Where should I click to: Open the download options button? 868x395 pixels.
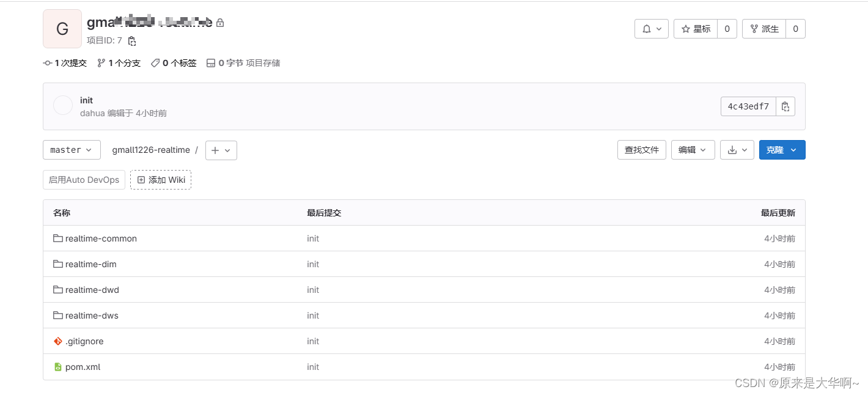pos(737,150)
